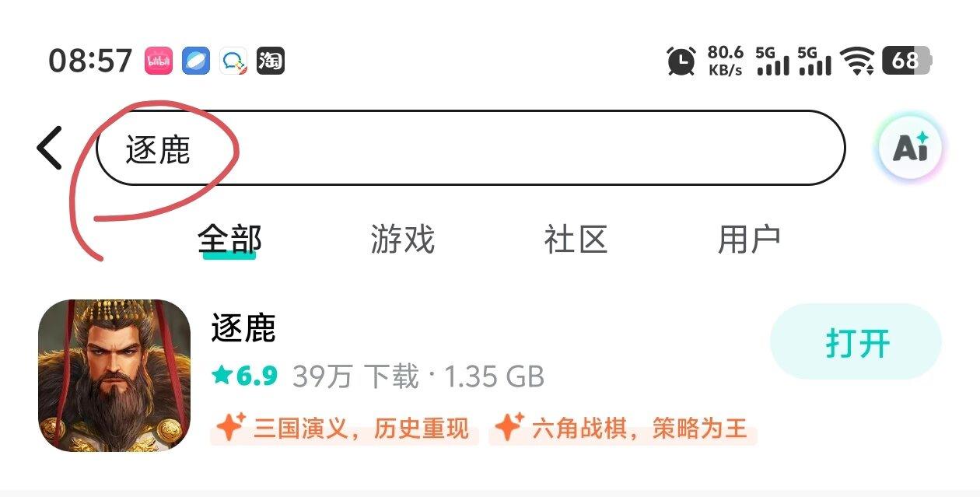Switch to the 游戏 tab

click(402, 240)
